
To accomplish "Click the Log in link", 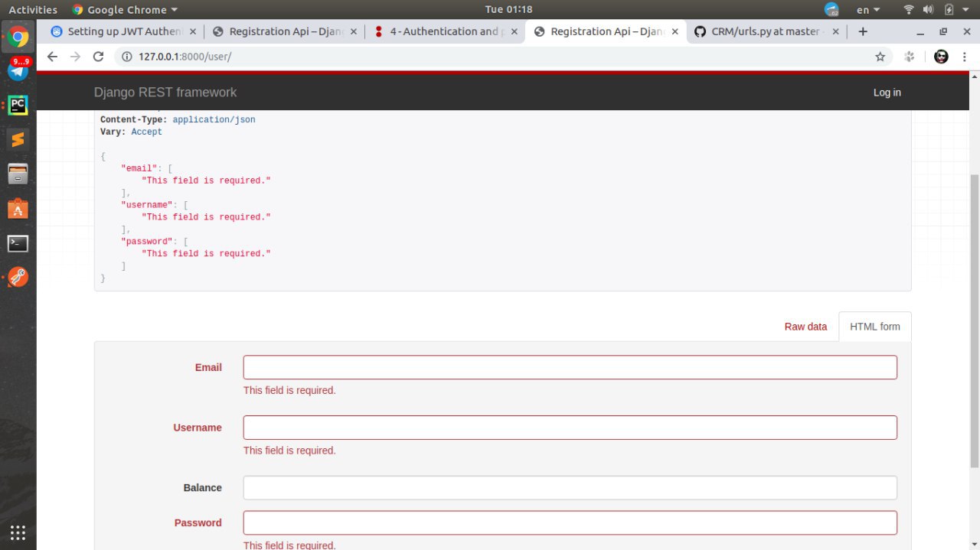I will coord(887,93).
